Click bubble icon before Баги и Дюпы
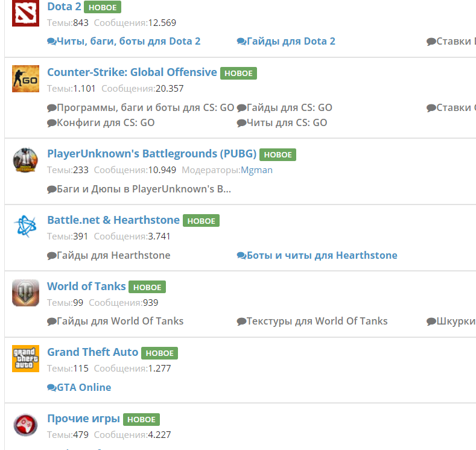This screenshot has height=450, width=476. coord(52,189)
